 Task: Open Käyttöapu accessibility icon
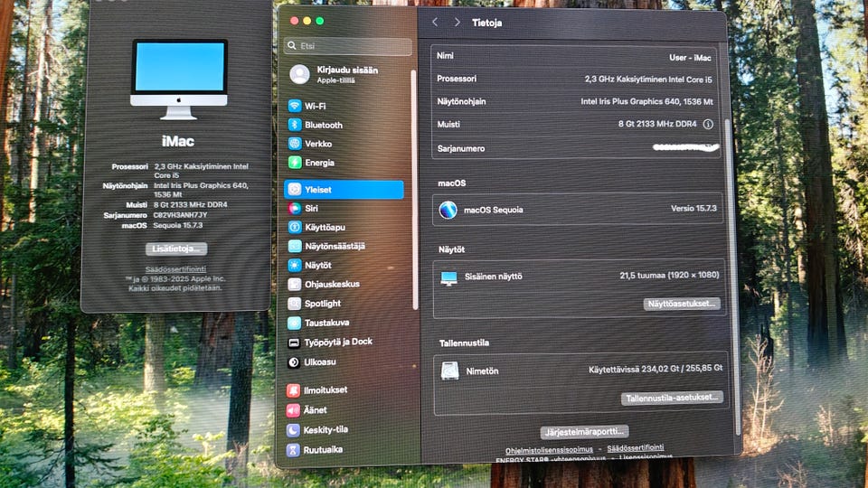(x=295, y=227)
